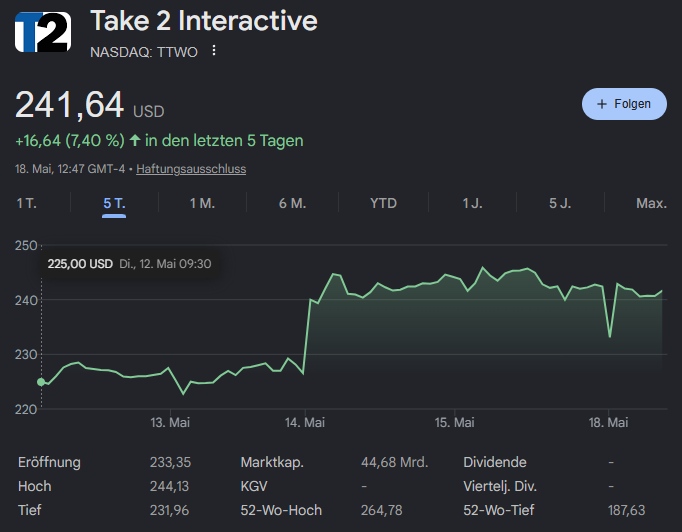682x532 pixels.
Task: Click the 220 y-axis label
Action: click(x=26, y=409)
